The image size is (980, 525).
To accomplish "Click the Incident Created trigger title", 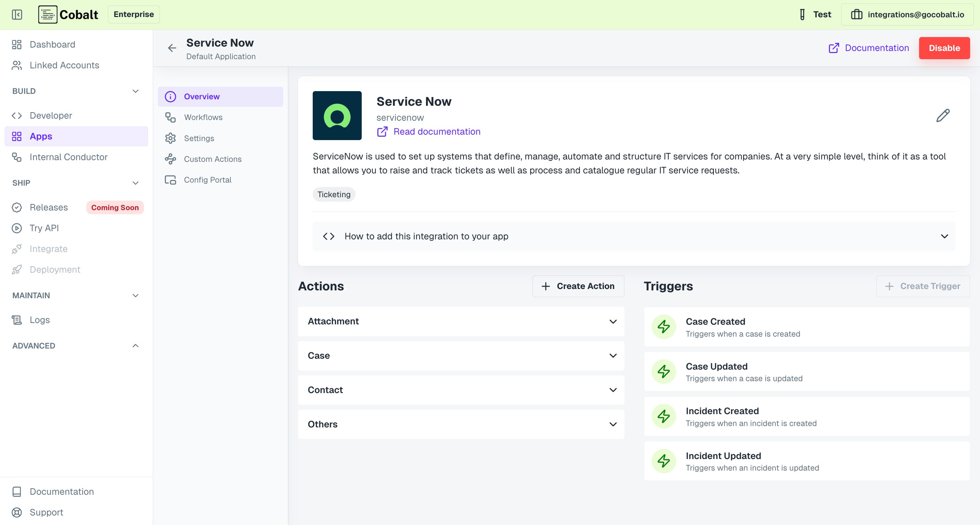I will click(722, 411).
